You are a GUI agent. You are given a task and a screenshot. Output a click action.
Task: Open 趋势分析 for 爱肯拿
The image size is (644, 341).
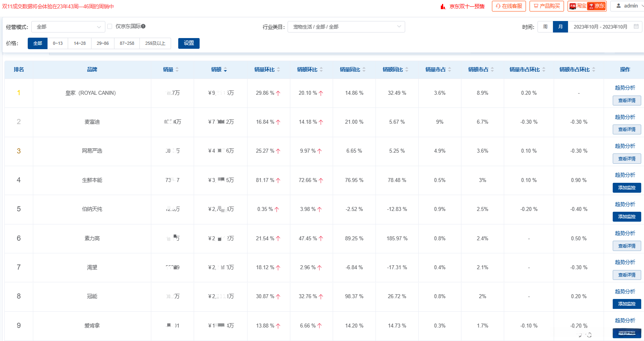625,320
